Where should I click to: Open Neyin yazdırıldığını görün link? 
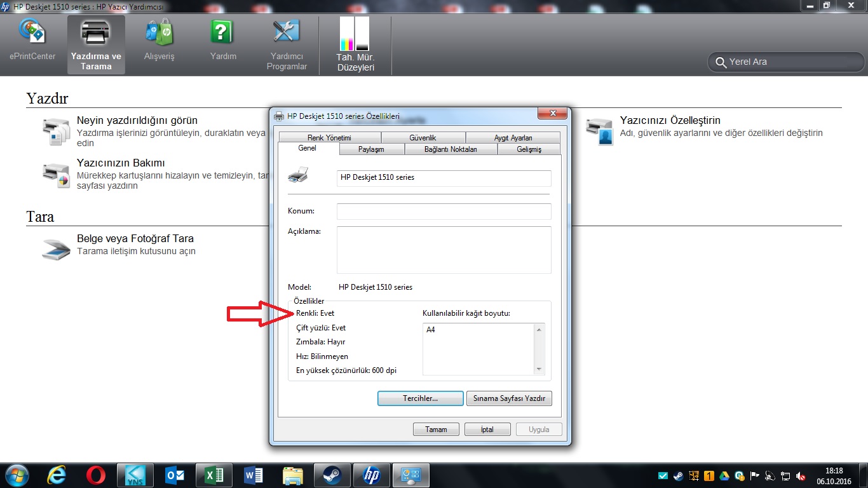[x=137, y=120]
